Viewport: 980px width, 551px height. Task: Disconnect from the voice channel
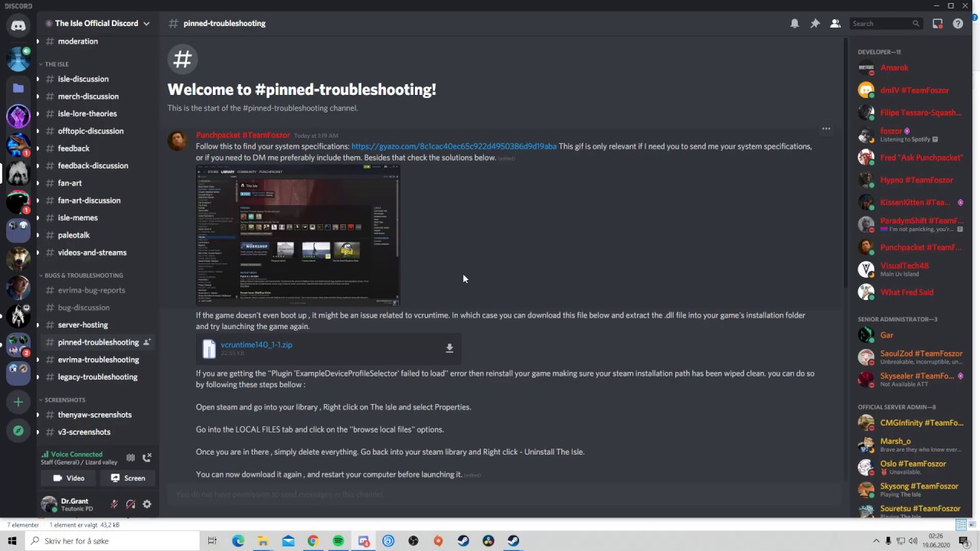[147, 458]
